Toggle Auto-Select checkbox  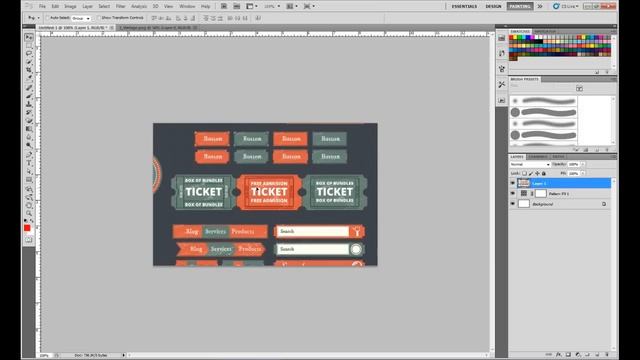48,18
